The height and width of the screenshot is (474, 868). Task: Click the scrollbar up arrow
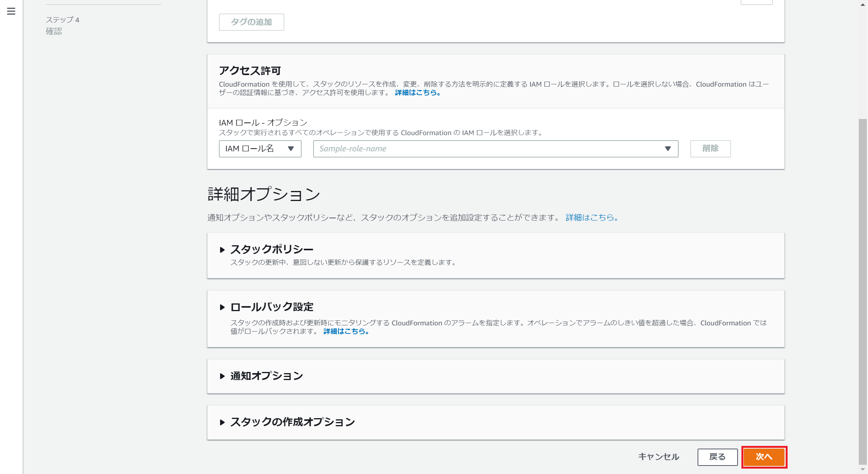pyautogui.click(x=863, y=4)
